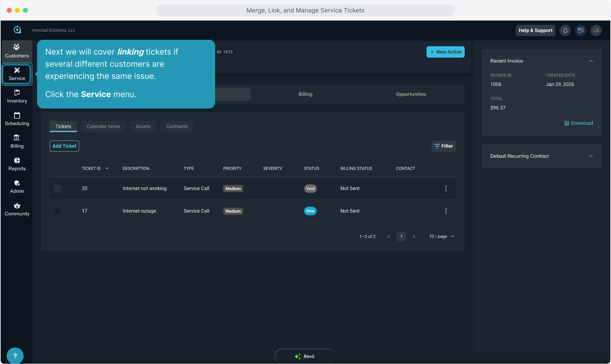
Task: Open the Admin section
Action: click(17, 187)
